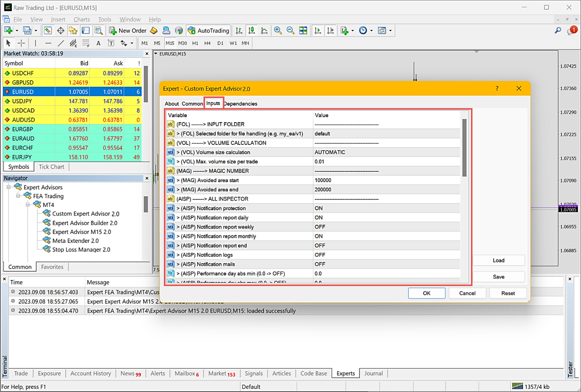Open the About tab in Expert dialog
Viewport: 581px width, 392px height.
(x=172, y=104)
